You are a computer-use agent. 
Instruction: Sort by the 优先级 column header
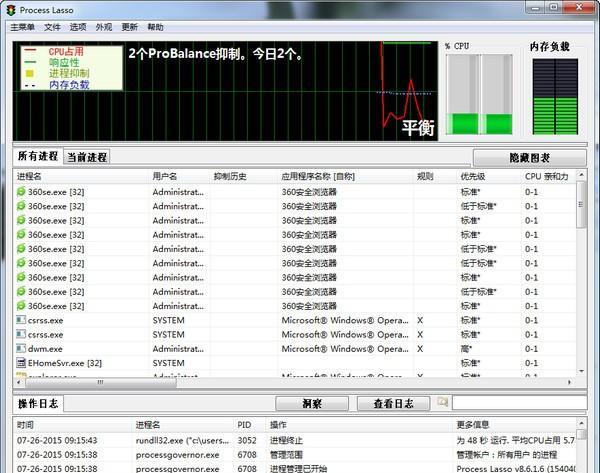pyautogui.click(x=473, y=176)
